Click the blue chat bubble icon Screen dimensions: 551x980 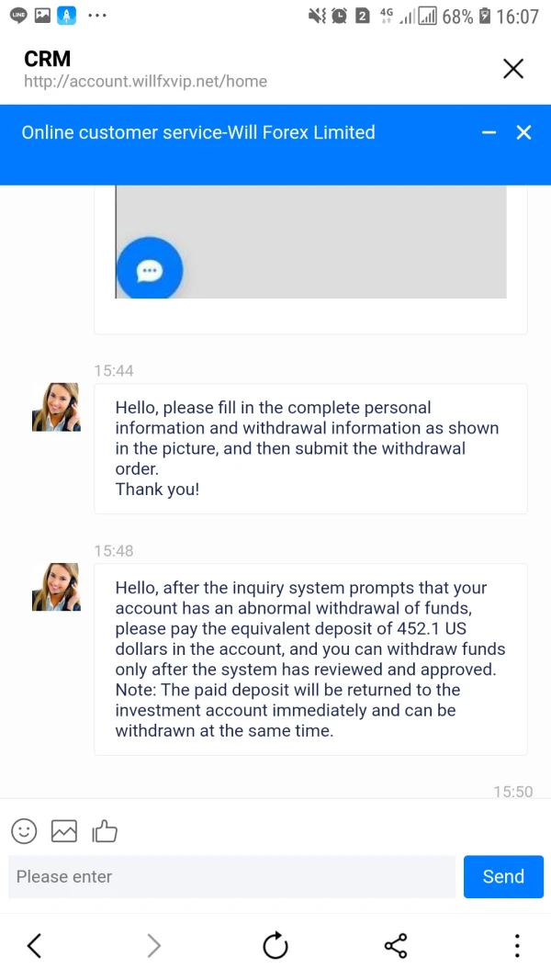point(150,271)
